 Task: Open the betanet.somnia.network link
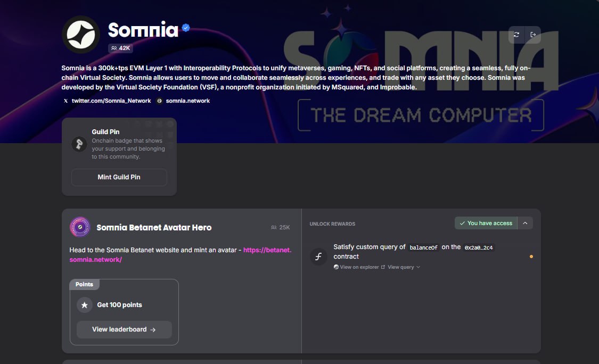[180, 255]
